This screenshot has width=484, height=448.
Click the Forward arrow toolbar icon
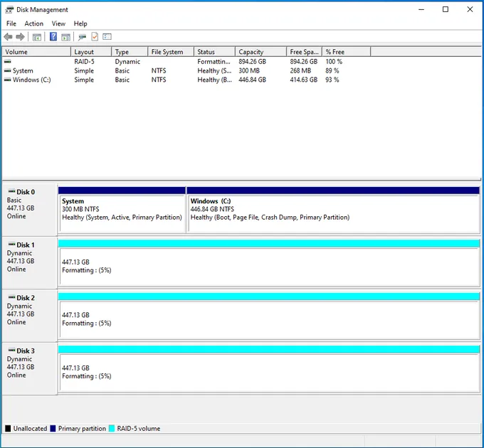(20, 37)
